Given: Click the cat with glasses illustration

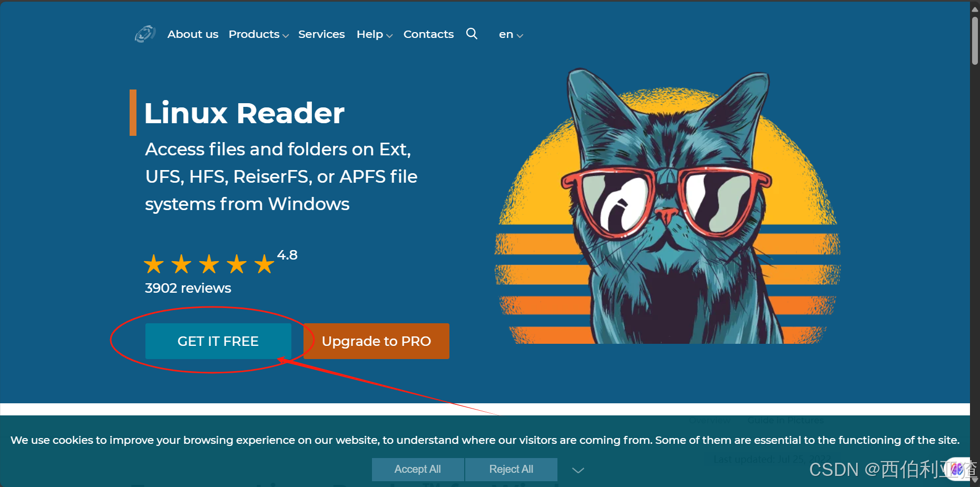Looking at the screenshot, I should [x=668, y=206].
